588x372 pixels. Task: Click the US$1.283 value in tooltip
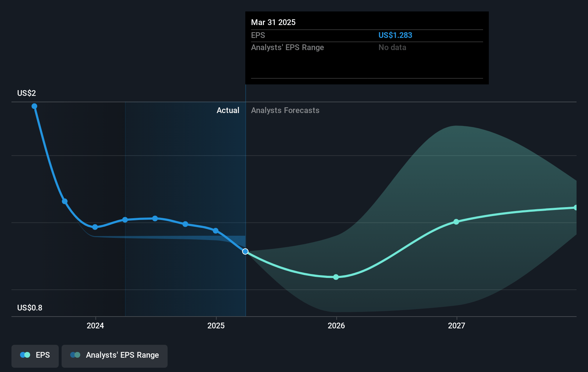pos(395,35)
